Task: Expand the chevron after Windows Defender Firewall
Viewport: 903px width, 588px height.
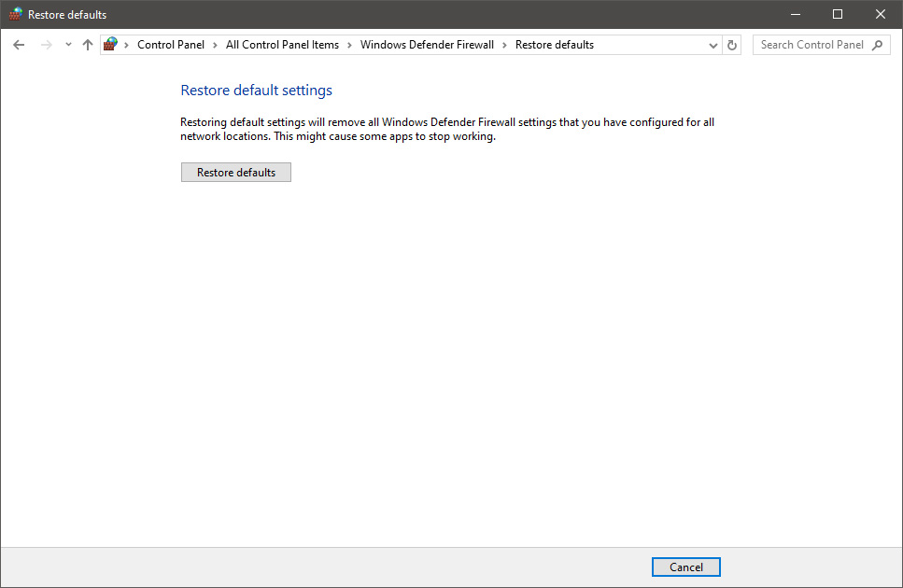Action: [x=504, y=45]
